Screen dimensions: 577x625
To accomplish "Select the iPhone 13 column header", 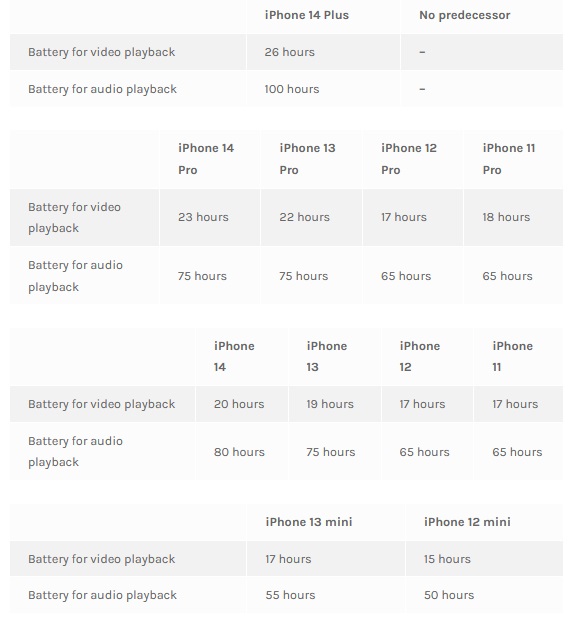I will 327,356.
